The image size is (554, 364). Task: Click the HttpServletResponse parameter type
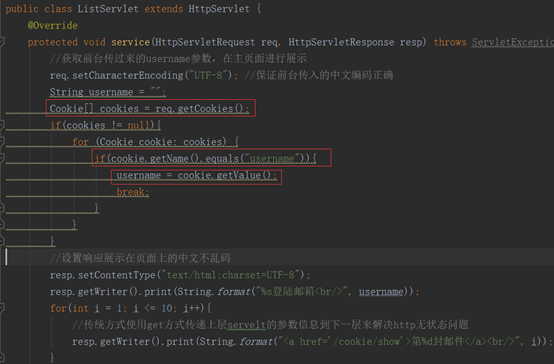pos(341,42)
